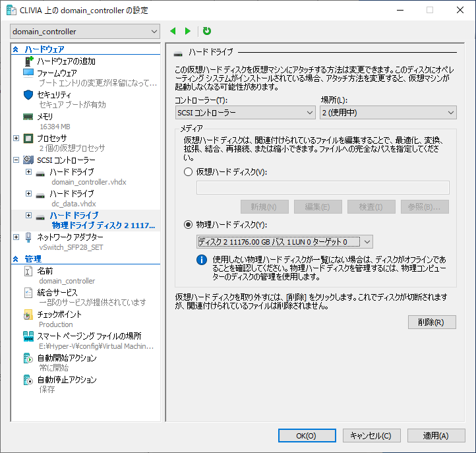
Task: Click the Network Adapter (ネットワーク アダプター) icon
Action: click(x=28, y=237)
